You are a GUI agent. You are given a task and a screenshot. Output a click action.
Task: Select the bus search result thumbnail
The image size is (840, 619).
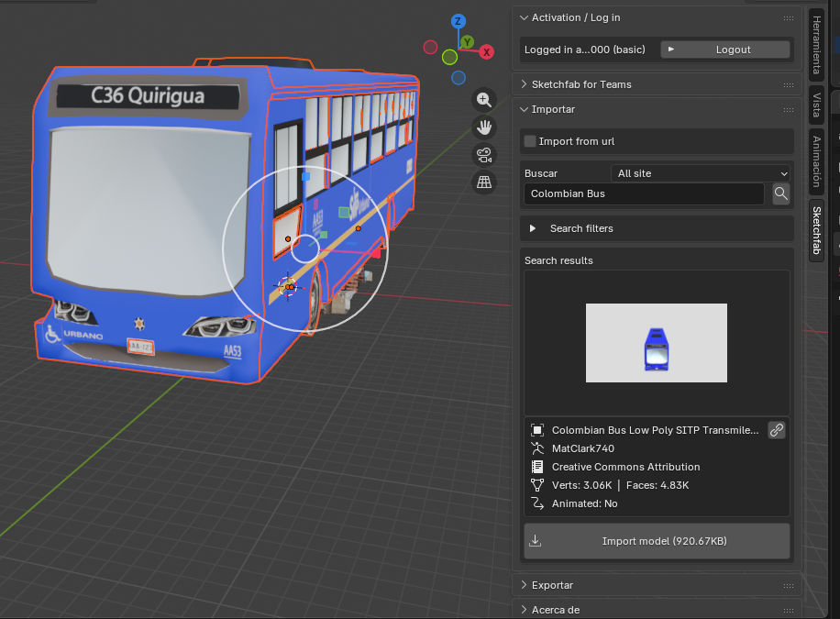657,343
